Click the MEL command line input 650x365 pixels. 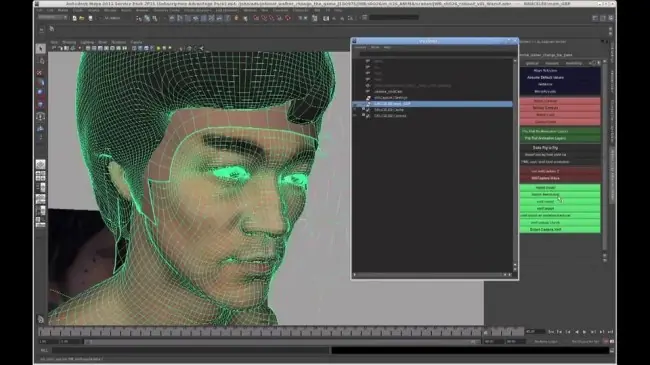191,350
